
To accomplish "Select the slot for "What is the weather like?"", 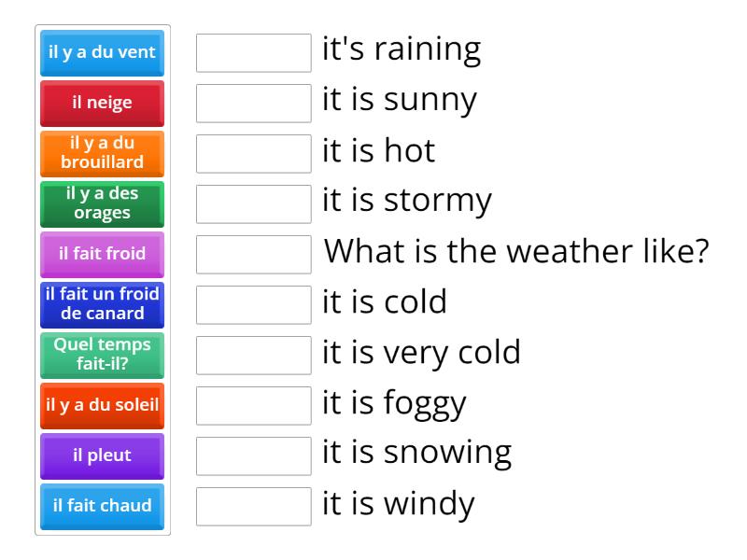I will tap(253, 253).
